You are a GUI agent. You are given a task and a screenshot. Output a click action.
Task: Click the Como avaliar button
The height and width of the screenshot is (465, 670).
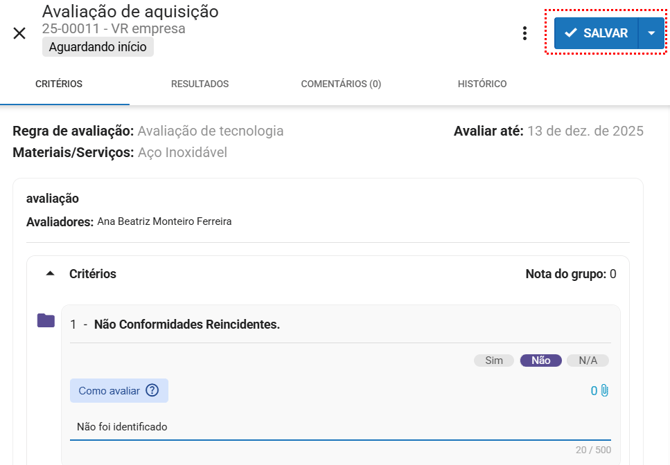(109, 390)
